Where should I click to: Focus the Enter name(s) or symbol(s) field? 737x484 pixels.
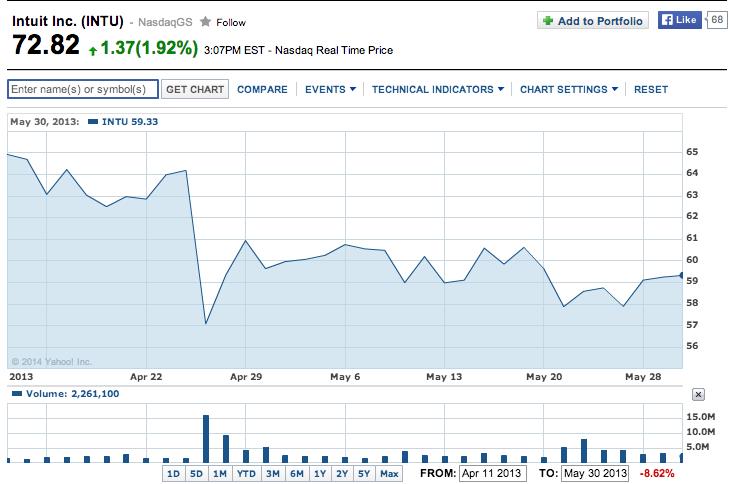(83, 89)
